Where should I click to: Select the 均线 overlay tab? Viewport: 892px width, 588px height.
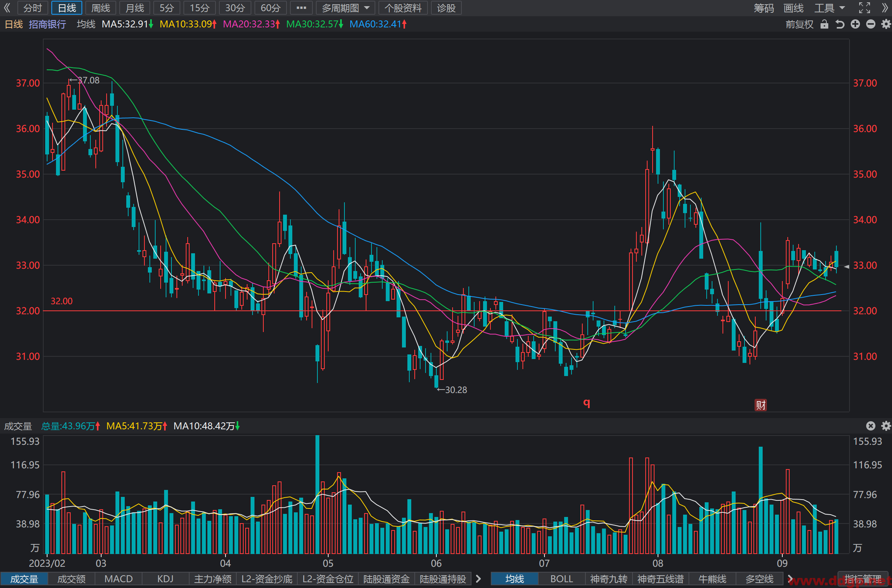[x=515, y=579]
